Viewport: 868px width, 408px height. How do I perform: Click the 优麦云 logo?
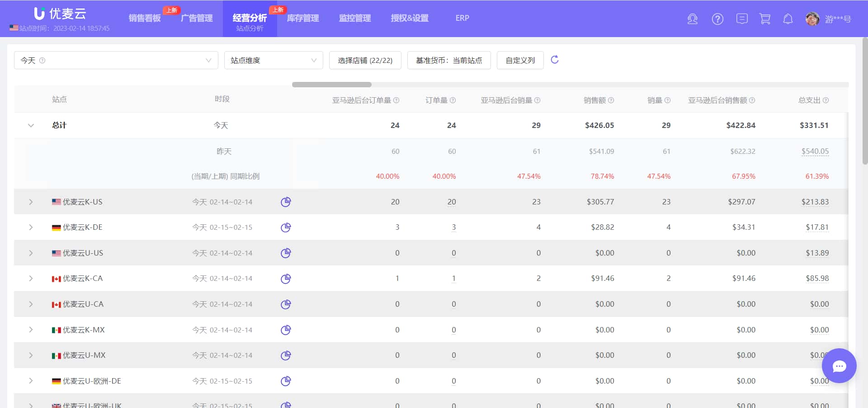(60, 13)
